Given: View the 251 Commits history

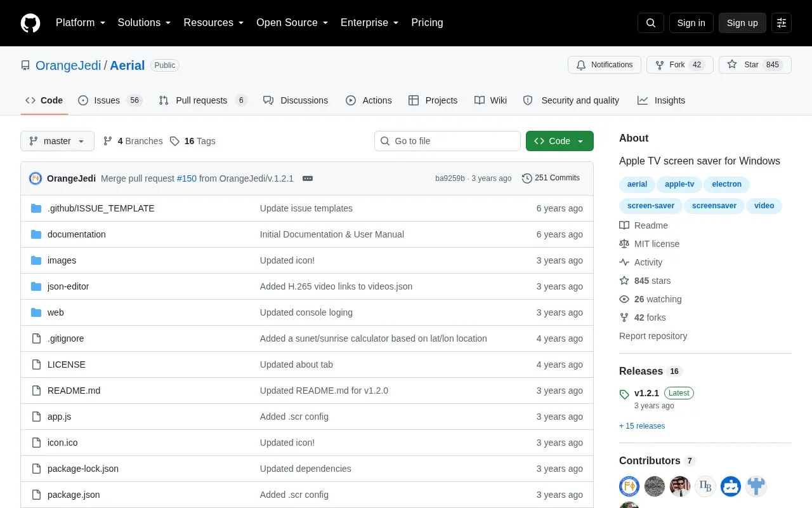Looking at the screenshot, I should coord(551,178).
